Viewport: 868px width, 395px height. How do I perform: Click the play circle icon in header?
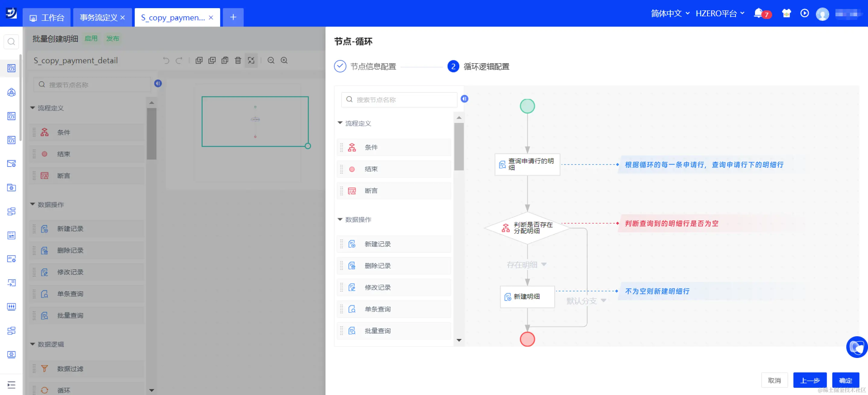804,14
